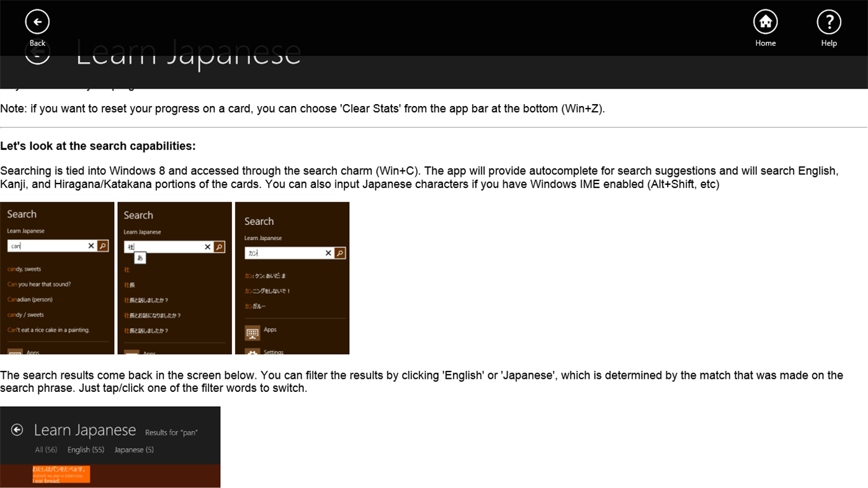Clear the katakana search box with the X button
This screenshot has width=868, height=488.
[x=328, y=252]
